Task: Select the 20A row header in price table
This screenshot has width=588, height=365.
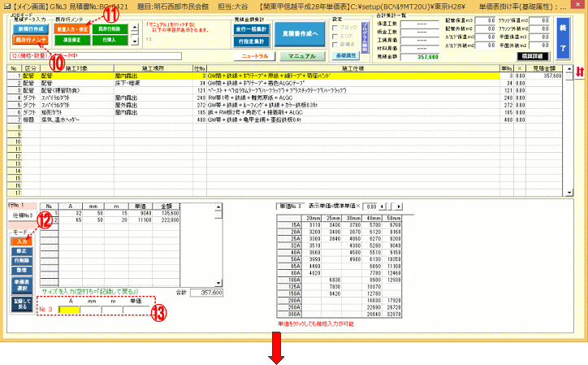Action: point(290,231)
